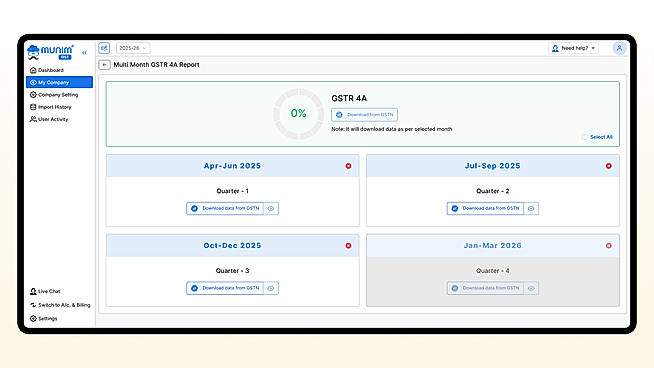Select My Company in the sidebar
The height and width of the screenshot is (368, 654).
(59, 82)
